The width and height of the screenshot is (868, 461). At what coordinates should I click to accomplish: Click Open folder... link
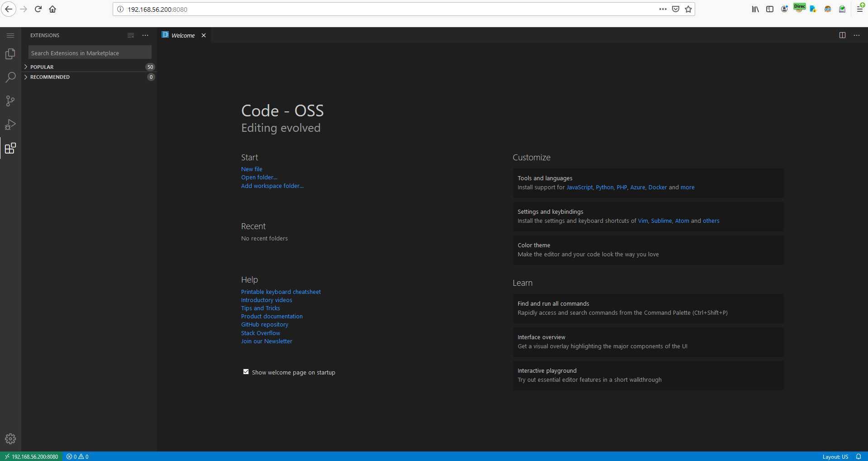[x=259, y=177]
